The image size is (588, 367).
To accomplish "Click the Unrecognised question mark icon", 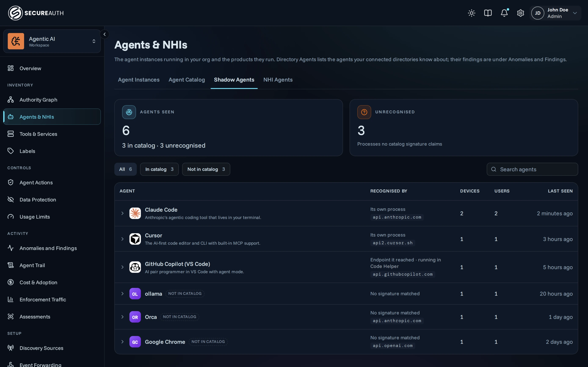I will tap(364, 112).
